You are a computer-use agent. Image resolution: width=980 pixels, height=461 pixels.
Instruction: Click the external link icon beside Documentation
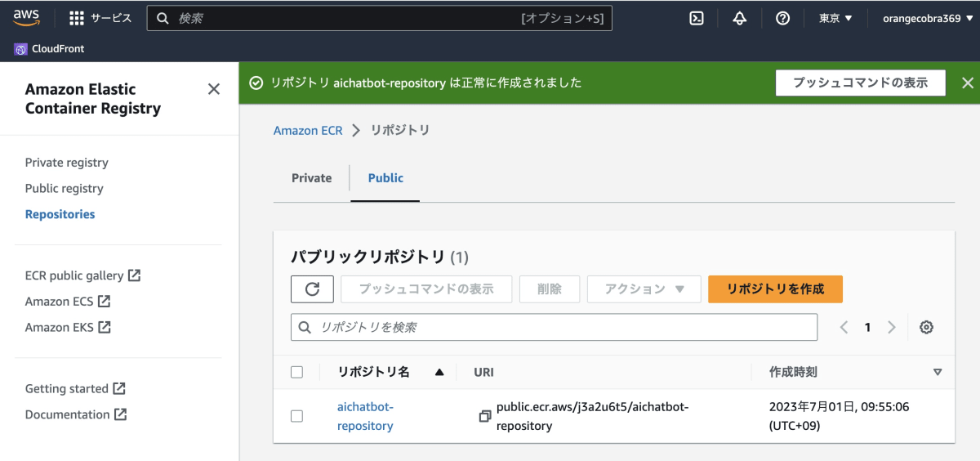point(120,414)
